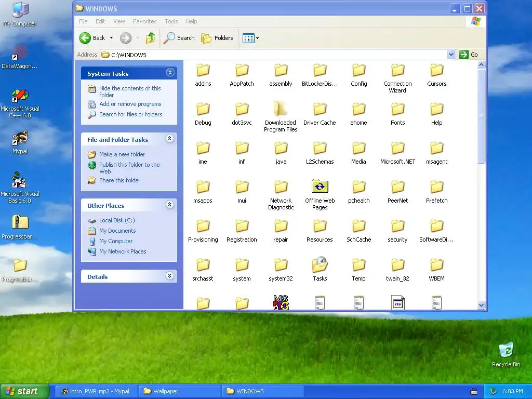This screenshot has width=532, height=399.
Task: Select Microsoft Visual C++ 6.0 desktop shortcut
Action: point(20,104)
